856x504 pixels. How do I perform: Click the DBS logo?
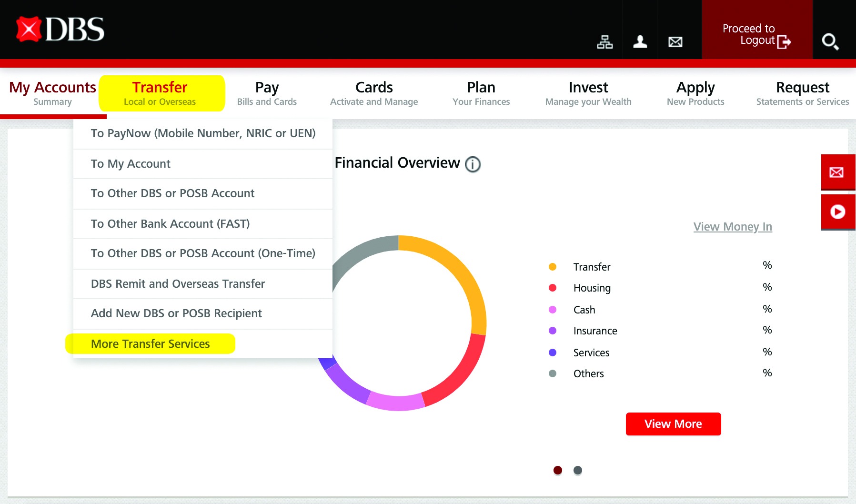[60, 30]
